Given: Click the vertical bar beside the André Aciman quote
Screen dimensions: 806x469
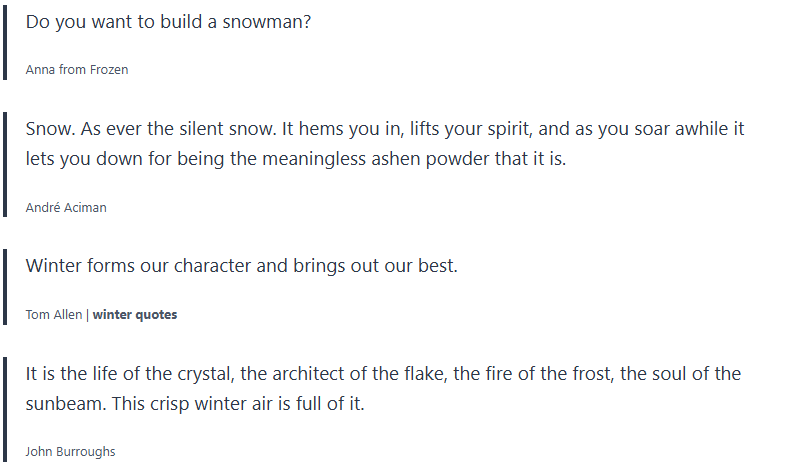Looking at the screenshot, I should point(5,165).
